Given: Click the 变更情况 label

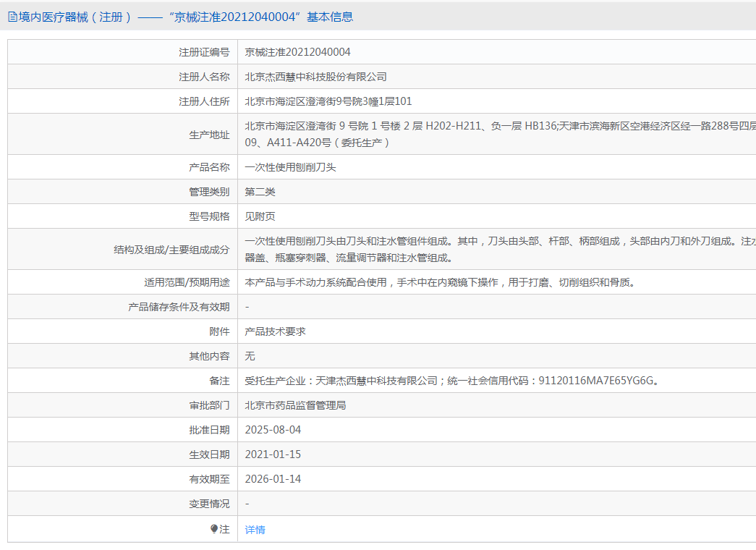Looking at the screenshot, I should [x=209, y=504].
